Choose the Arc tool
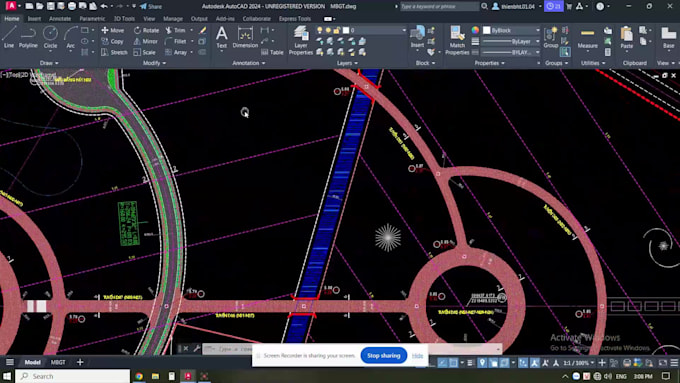The width and height of the screenshot is (680, 383). point(70,37)
